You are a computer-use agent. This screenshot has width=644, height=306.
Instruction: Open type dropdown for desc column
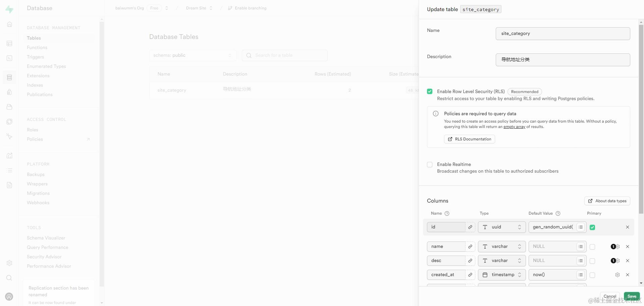coord(502,261)
